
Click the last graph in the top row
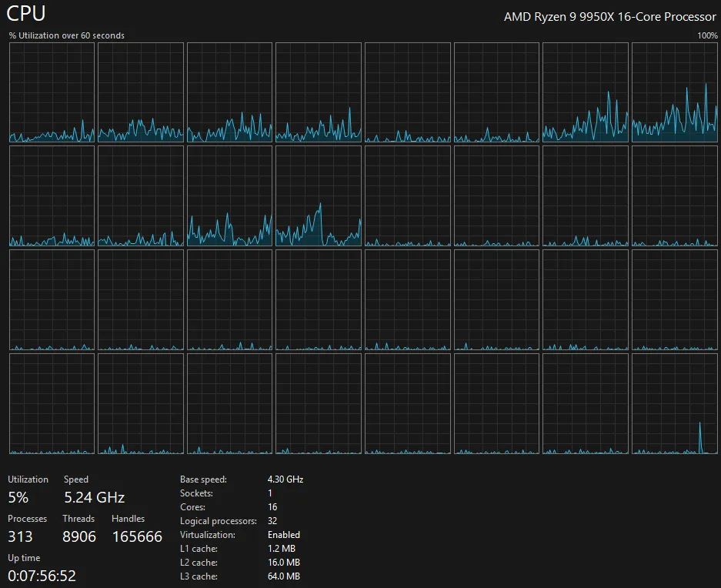click(674, 92)
